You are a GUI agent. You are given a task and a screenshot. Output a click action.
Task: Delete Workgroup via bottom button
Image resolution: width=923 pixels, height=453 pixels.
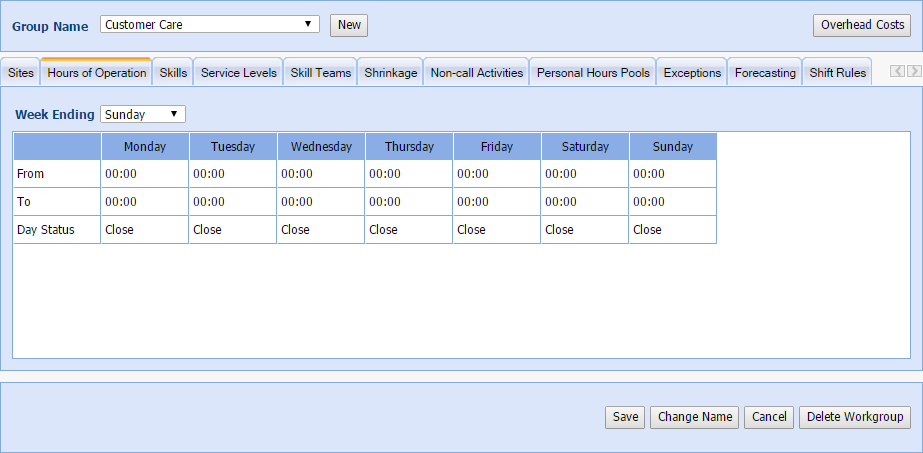click(x=854, y=417)
